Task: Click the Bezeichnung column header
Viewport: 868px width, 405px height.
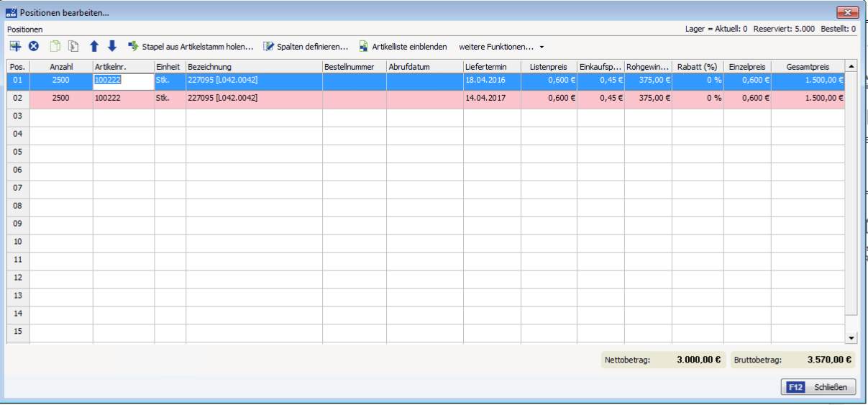Action: click(254, 66)
